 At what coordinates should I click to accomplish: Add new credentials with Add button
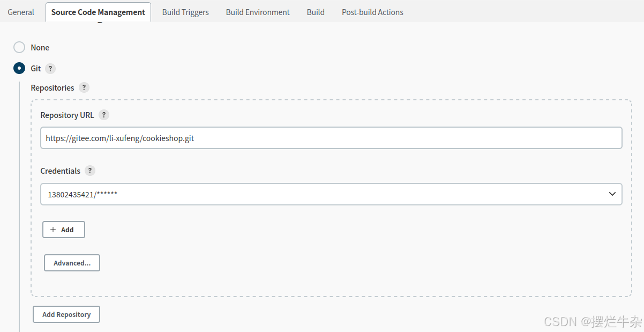64,230
